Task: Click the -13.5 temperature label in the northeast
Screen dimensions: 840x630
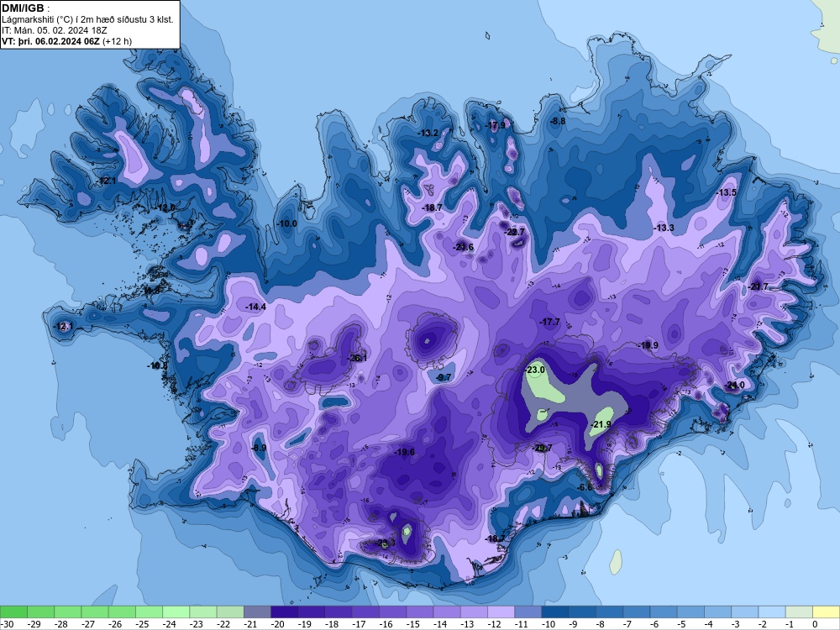Action: pyautogui.click(x=727, y=192)
